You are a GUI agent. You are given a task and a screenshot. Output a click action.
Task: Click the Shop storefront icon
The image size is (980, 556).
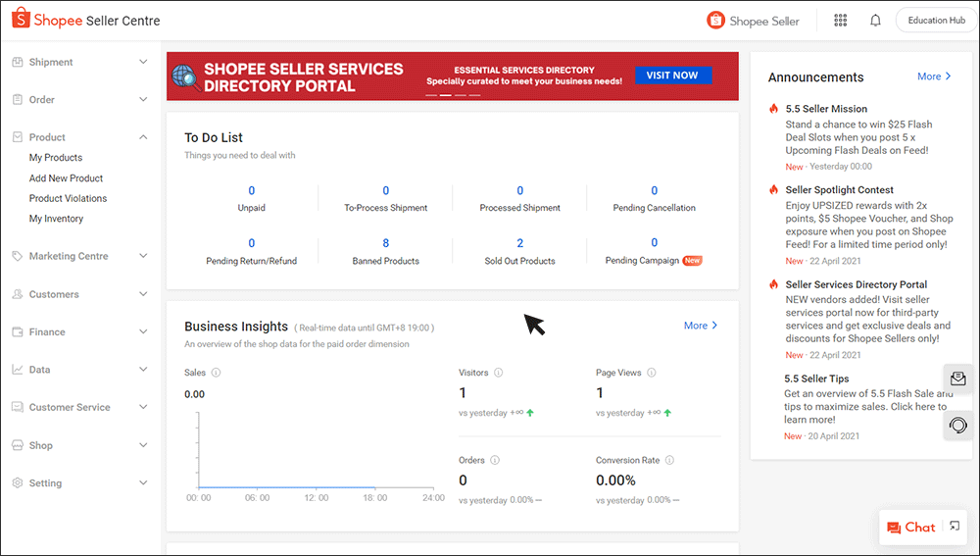tap(18, 445)
